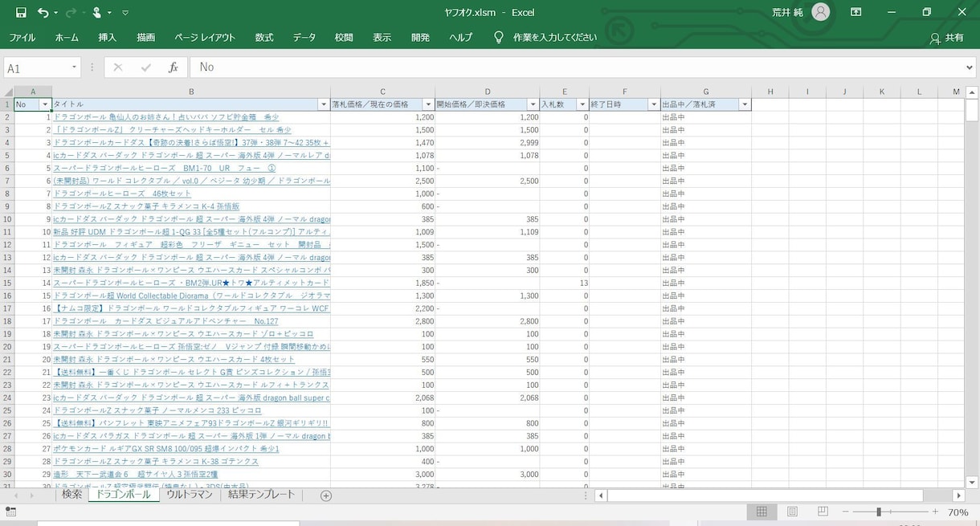Image resolution: width=980 pixels, height=526 pixels.
Task: Switch to Normal view in the status bar
Action: click(x=762, y=512)
